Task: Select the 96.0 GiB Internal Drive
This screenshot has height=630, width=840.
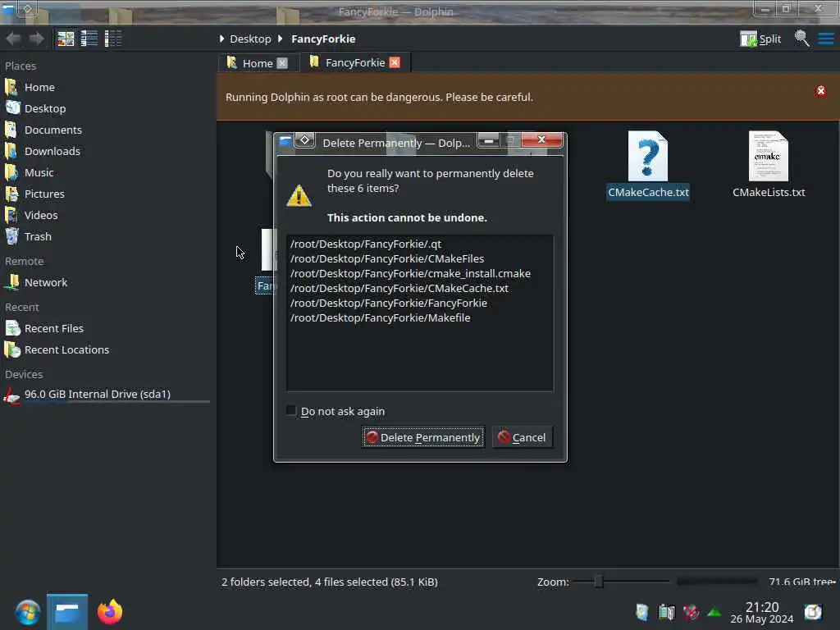Action: click(97, 395)
